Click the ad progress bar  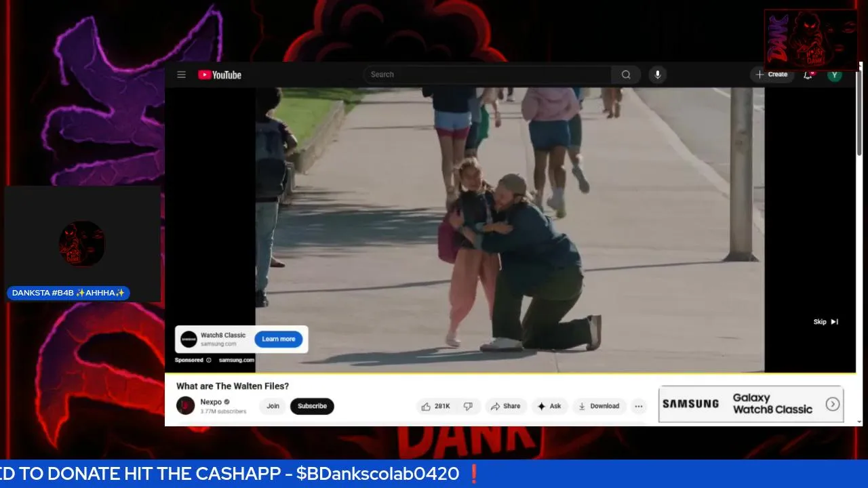pos(510,373)
